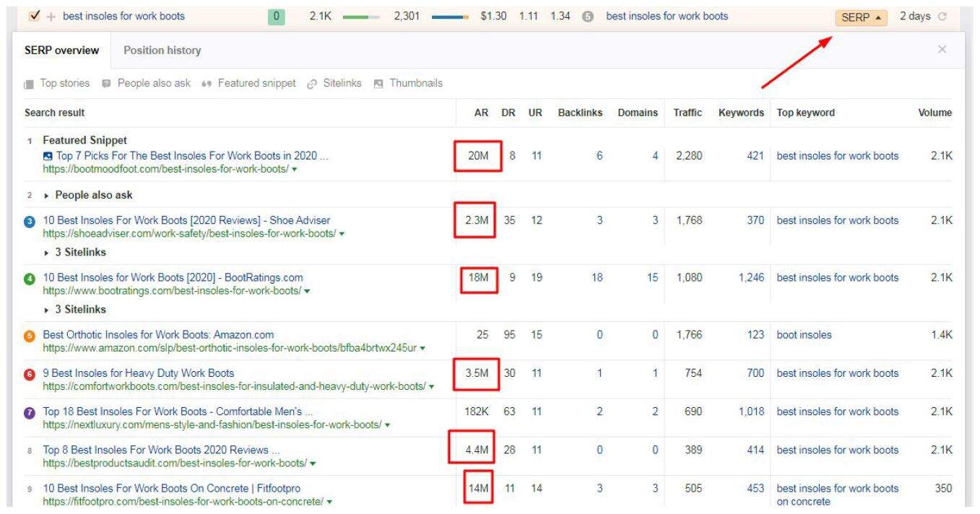Collapse the SERP dropdown button
The image size is (980, 514).
860,17
